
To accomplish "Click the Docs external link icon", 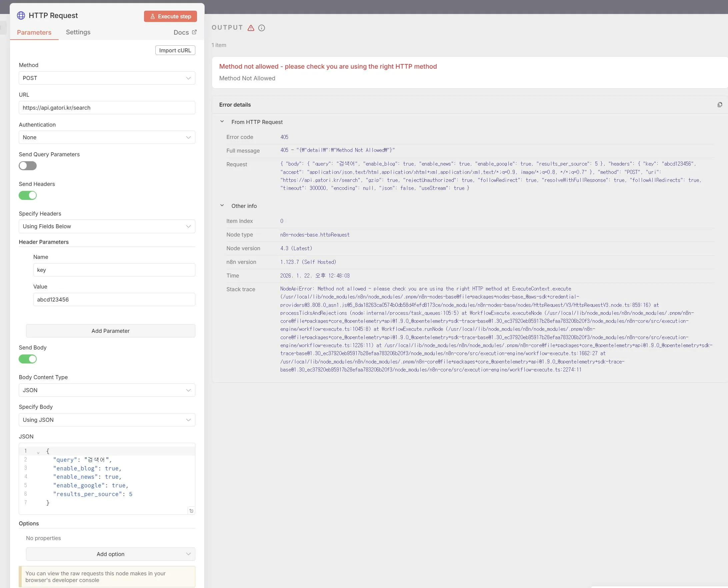I will click(x=194, y=32).
